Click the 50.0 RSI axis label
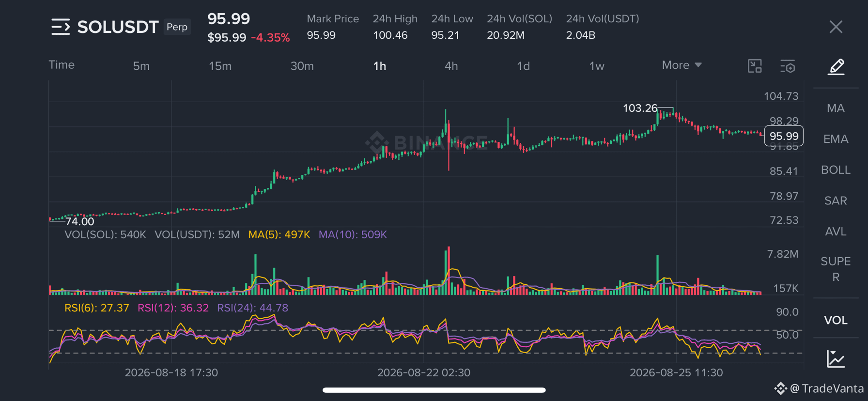This screenshot has width=868, height=401. pos(787,335)
